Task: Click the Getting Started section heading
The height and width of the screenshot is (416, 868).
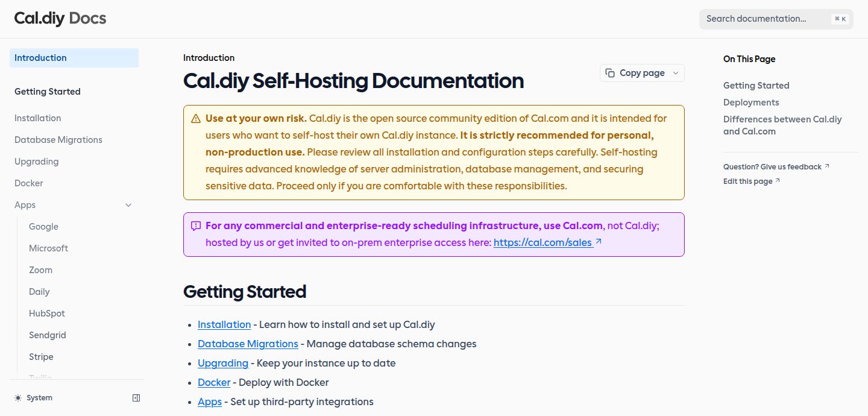Action: coord(245,292)
